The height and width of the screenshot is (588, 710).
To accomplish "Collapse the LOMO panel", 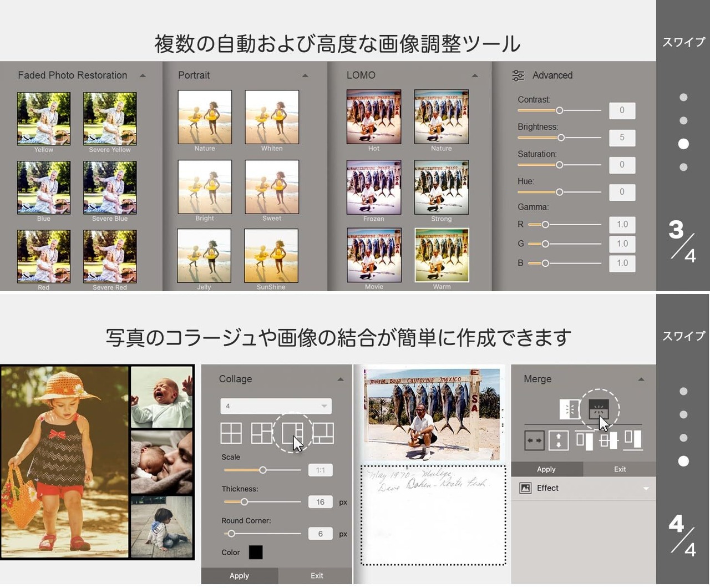I will pos(475,75).
